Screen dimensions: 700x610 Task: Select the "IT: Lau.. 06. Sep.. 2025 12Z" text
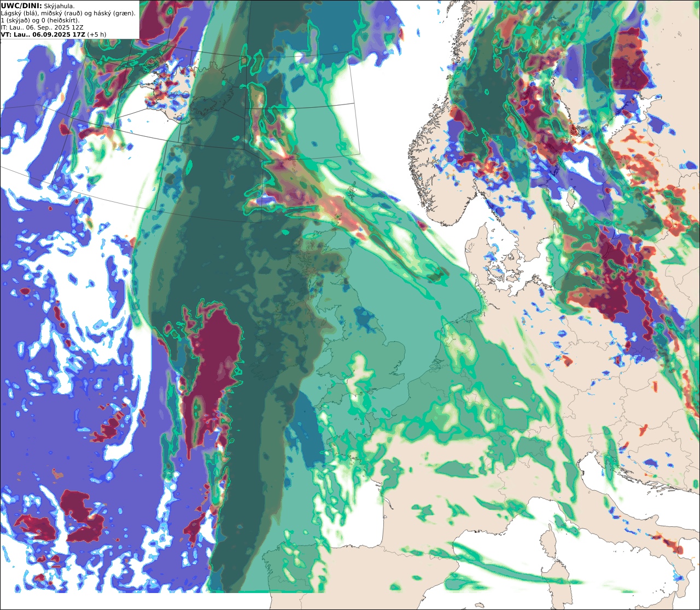coord(43,27)
